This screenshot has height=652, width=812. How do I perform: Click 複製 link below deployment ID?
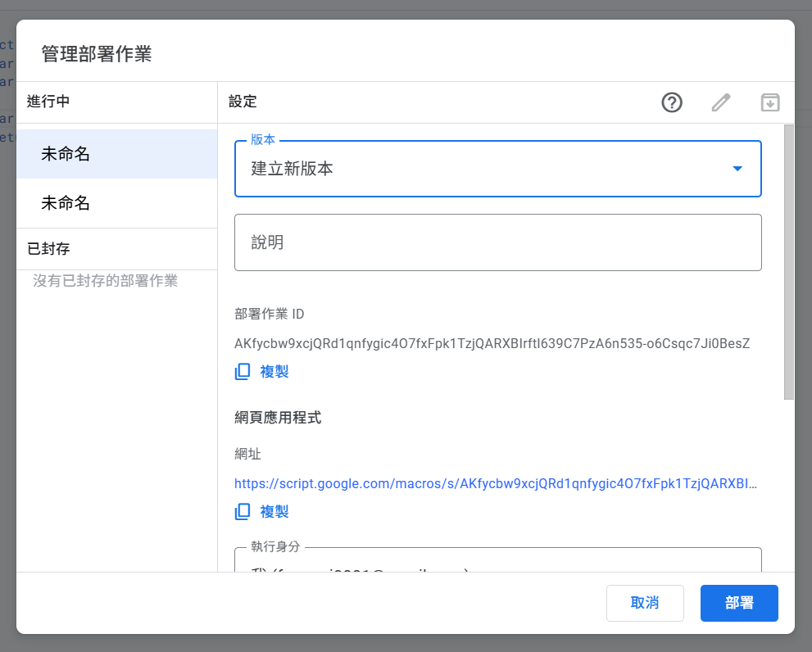click(274, 371)
